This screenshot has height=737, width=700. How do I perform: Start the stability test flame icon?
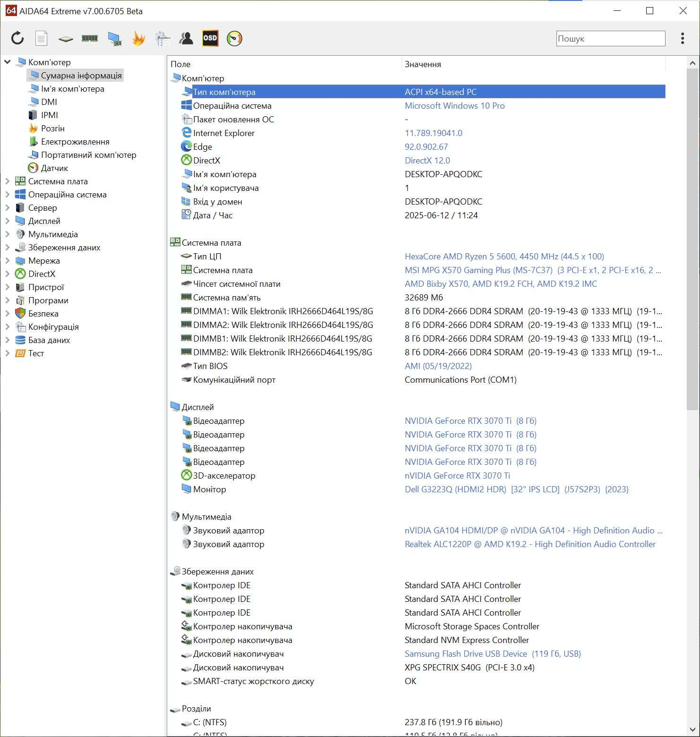[138, 38]
